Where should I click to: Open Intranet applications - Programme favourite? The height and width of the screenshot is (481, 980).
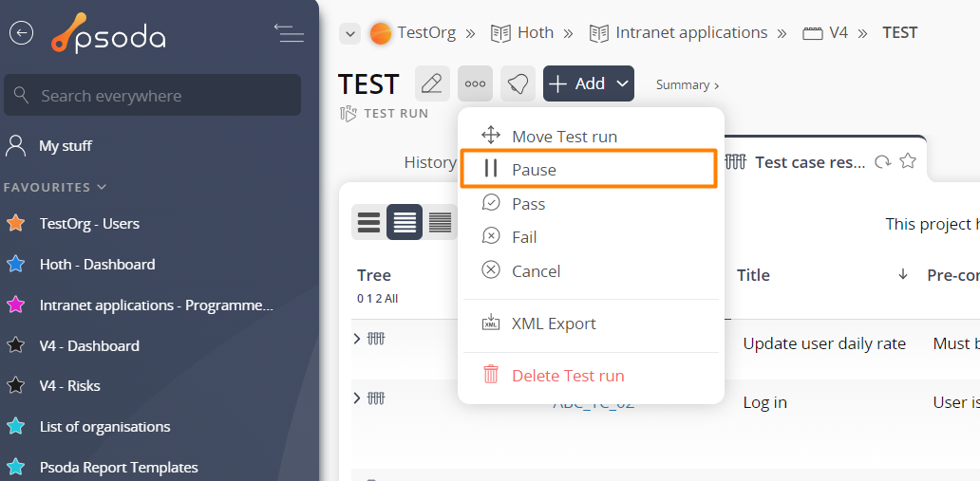(x=157, y=305)
